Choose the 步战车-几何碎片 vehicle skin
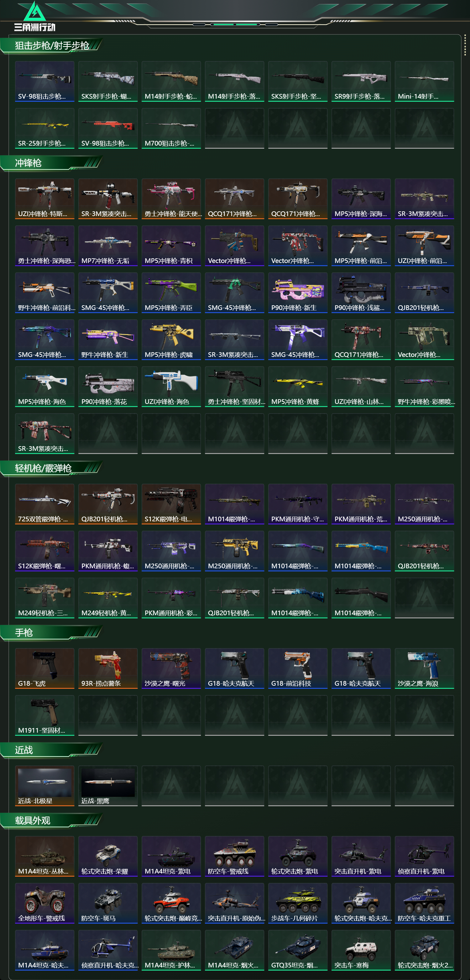 click(298, 903)
